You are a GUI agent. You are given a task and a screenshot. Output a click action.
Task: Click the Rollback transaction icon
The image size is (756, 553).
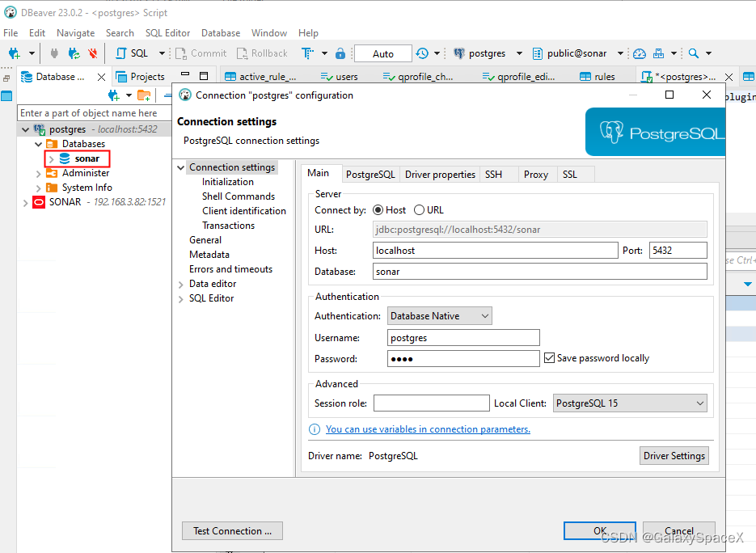coord(260,53)
